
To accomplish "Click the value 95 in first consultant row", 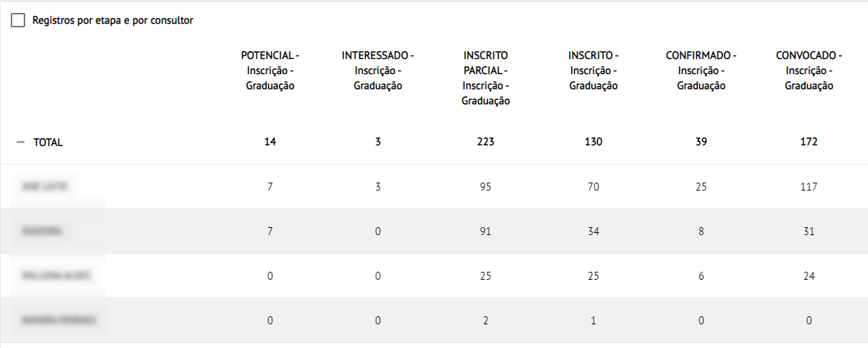I will tap(486, 187).
